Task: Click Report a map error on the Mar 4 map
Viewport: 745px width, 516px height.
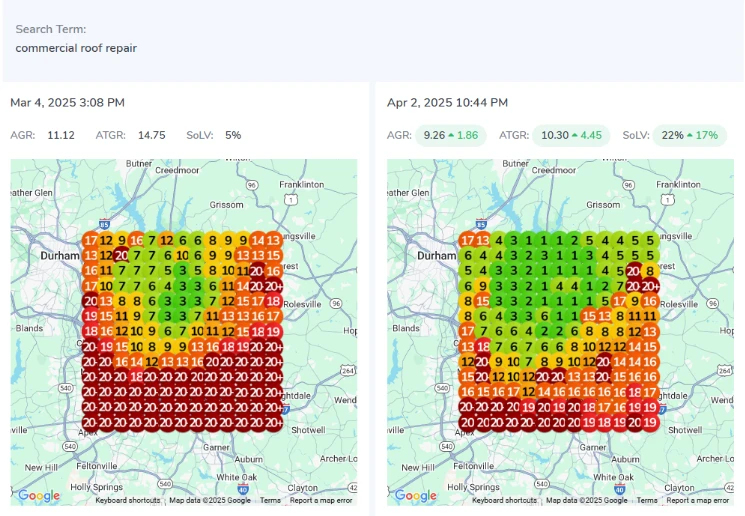Action: point(321,500)
